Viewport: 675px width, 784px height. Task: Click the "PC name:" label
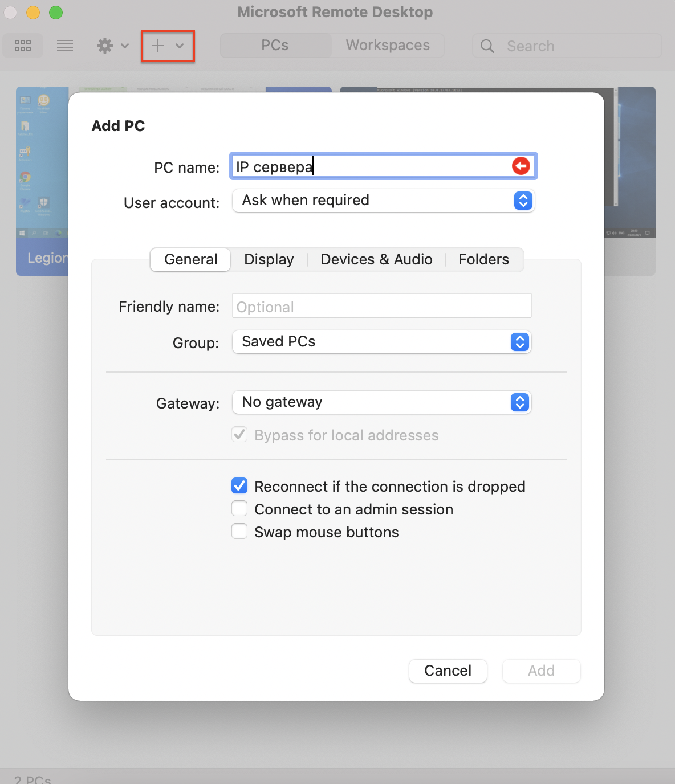coord(187,168)
